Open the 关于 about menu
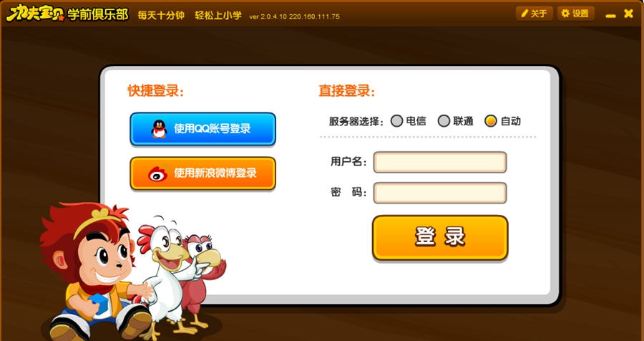 [x=535, y=14]
